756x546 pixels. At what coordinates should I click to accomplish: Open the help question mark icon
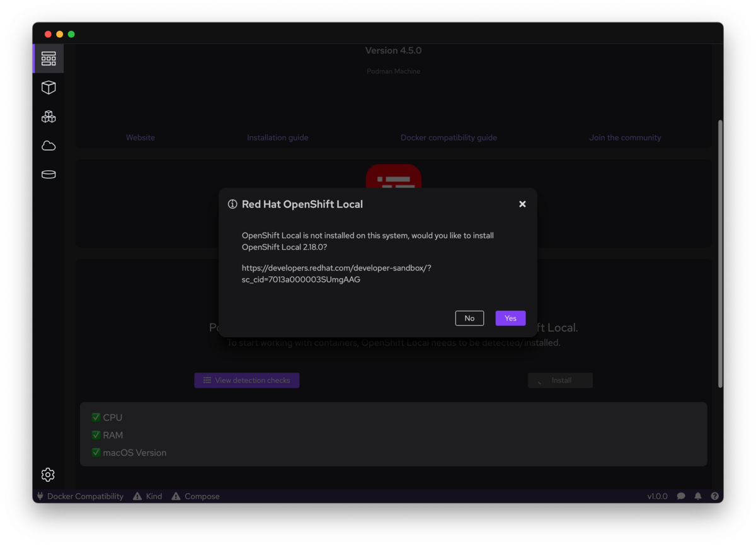click(714, 496)
